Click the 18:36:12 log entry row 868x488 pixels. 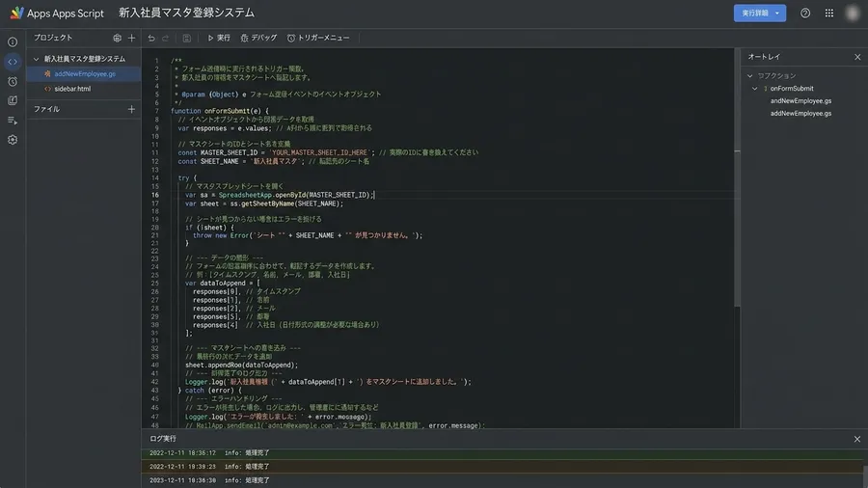502,452
